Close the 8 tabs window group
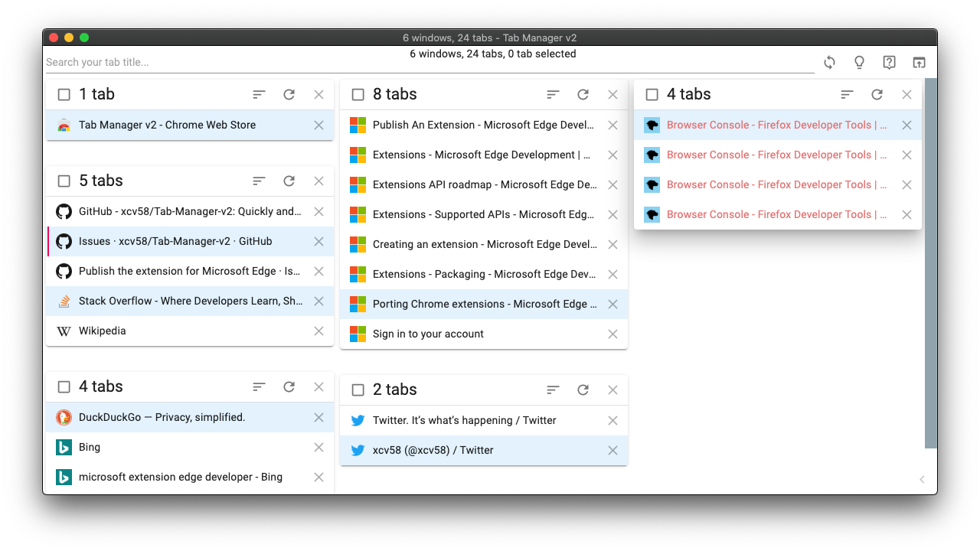980x551 pixels. pos(613,95)
